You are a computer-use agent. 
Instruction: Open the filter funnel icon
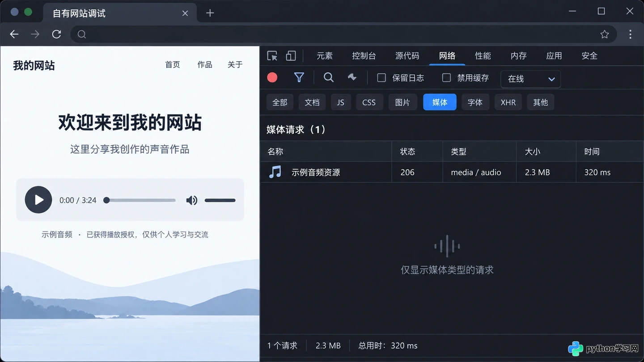(299, 78)
